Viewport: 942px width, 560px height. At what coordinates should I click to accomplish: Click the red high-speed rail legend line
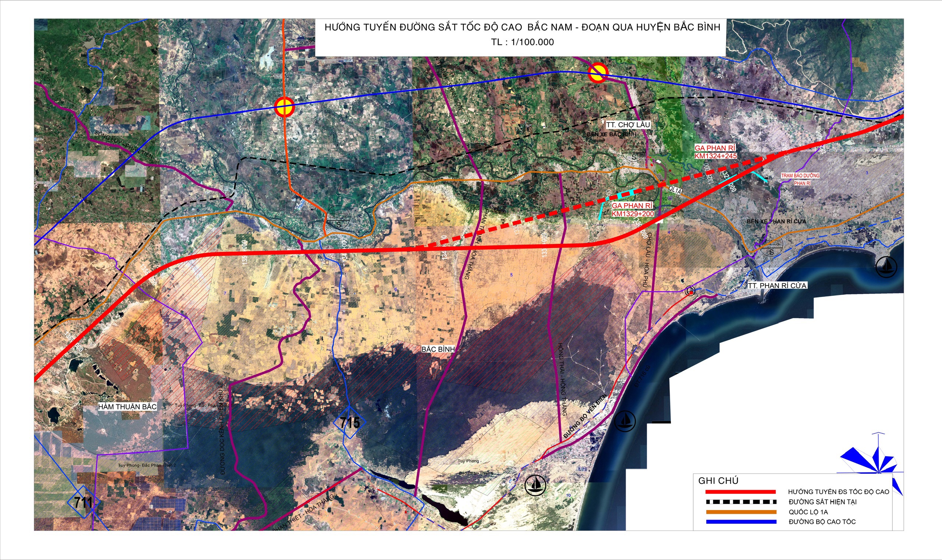(740, 492)
